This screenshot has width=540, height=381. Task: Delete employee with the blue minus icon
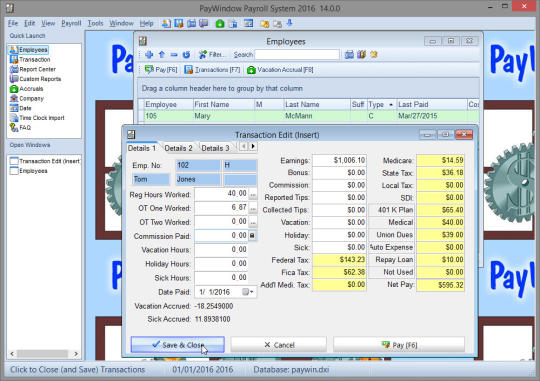174,54
